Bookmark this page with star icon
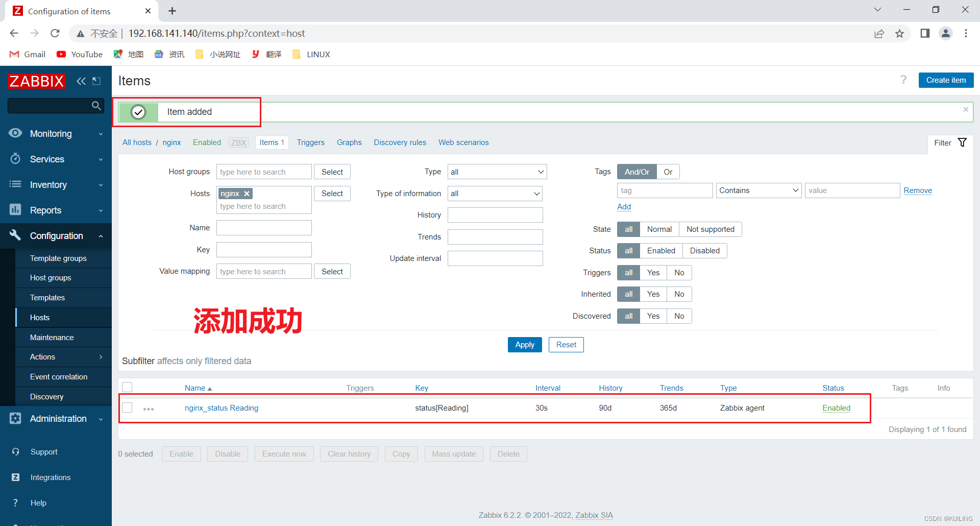980x526 pixels. [899, 33]
